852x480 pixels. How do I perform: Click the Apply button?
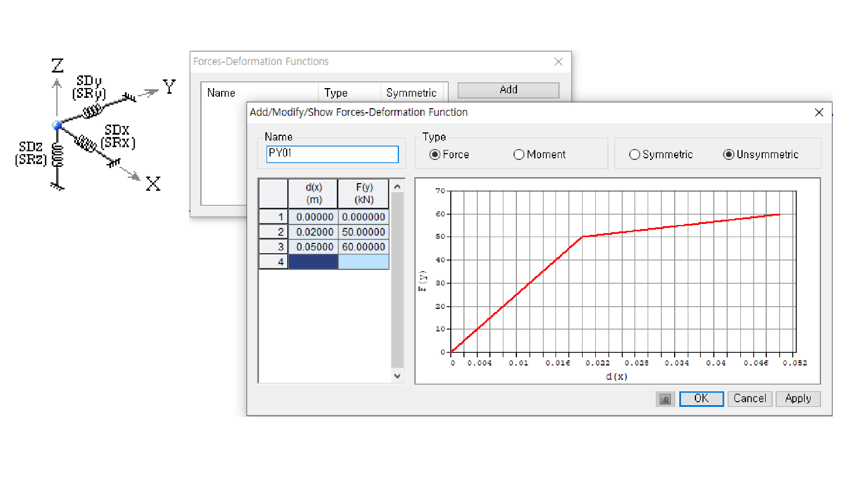pyautogui.click(x=798, y=398)
